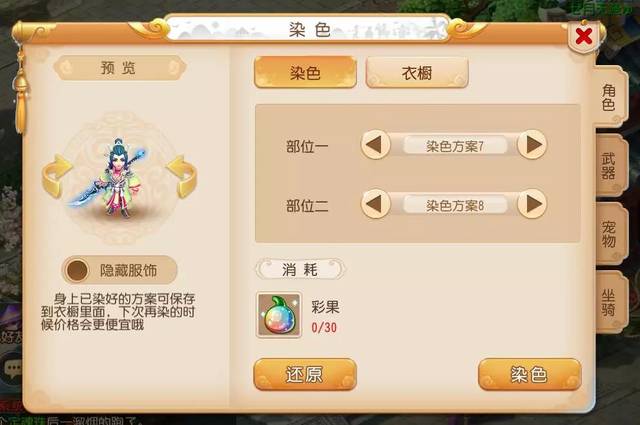Select the 染色 tab
Viewport: 640px width, 425px height.
[305, 73]
